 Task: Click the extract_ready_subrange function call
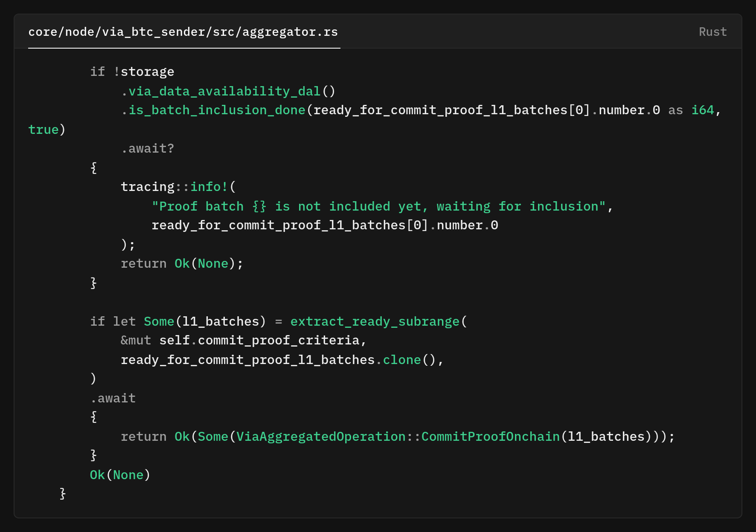pyautogui.click(x=375, y=321)
